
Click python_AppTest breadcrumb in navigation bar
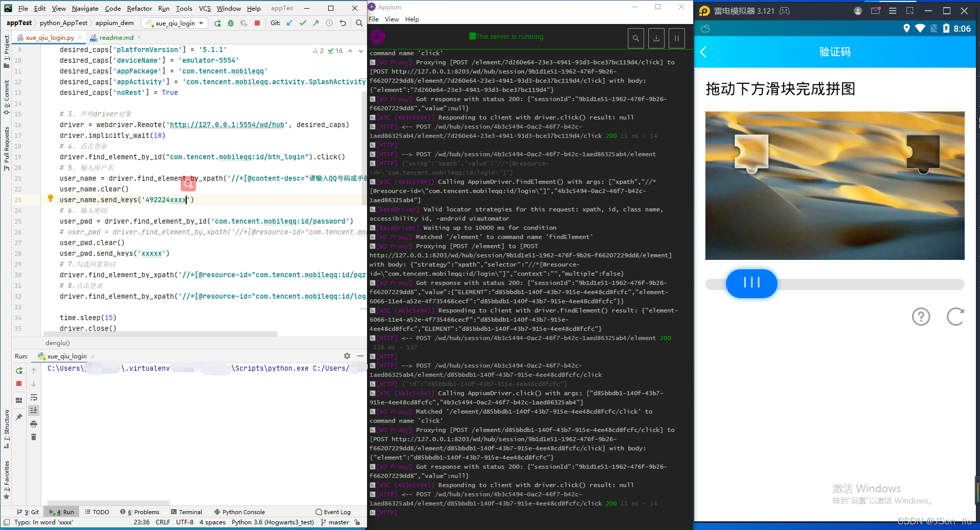63,23
